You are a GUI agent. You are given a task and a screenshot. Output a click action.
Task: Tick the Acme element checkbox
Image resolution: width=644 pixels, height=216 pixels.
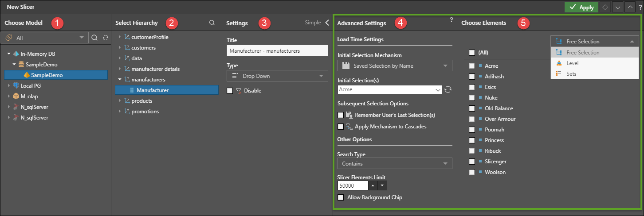coord(472,66)
